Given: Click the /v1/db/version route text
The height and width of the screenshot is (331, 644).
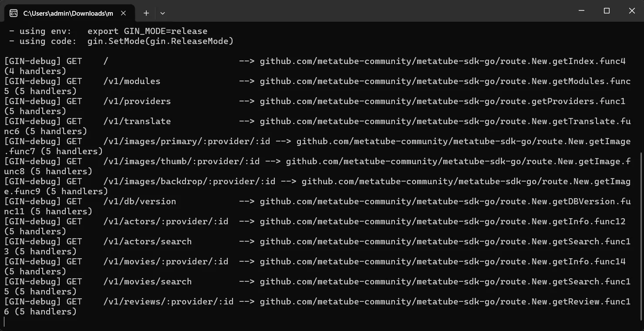Looking at the screenshot, I should [139, 202].
